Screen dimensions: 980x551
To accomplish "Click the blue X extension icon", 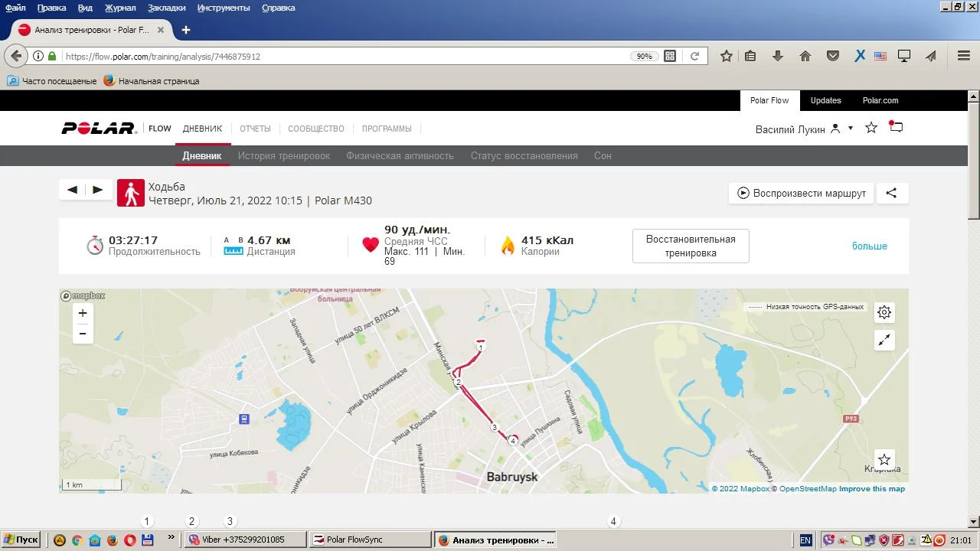I will pos(860,56).
